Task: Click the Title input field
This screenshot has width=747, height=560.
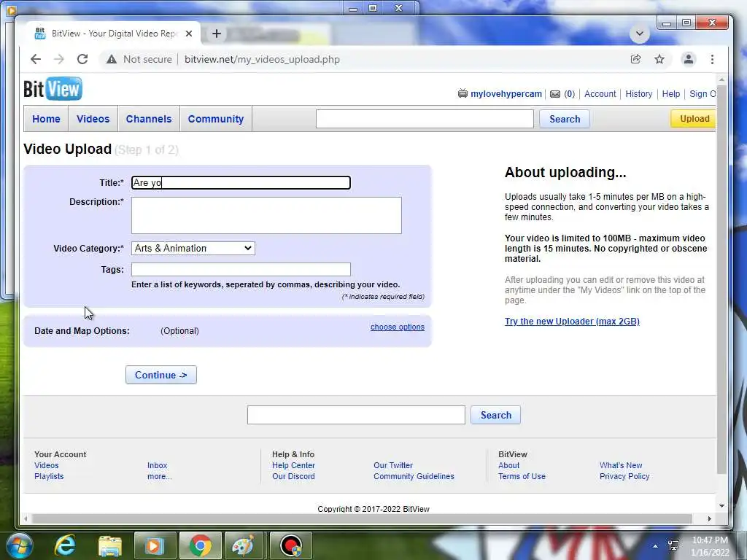Action: (241, 182)
